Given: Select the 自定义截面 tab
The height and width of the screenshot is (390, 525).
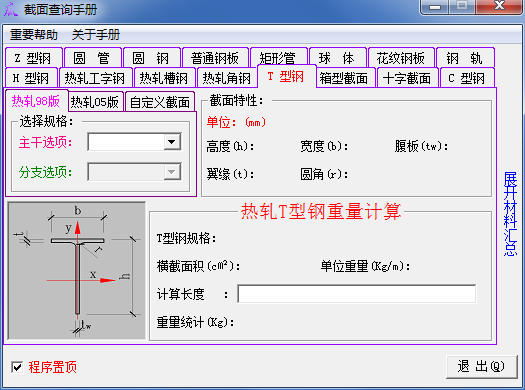Looking at the screenshot, I should 160,102.
